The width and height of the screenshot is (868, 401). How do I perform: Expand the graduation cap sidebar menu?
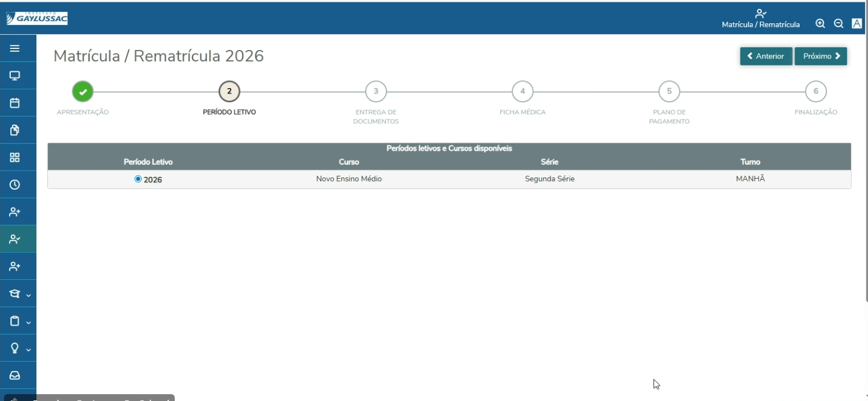(18, 294)
